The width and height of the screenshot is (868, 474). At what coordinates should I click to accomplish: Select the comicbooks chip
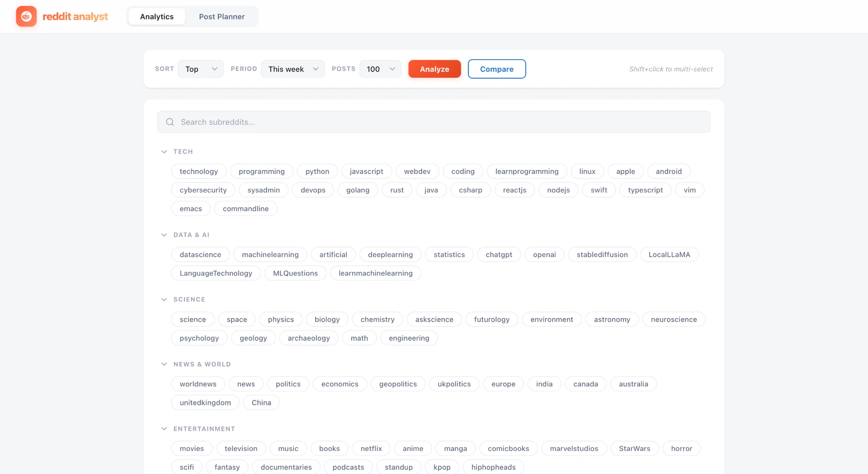[x=509, y=449]
